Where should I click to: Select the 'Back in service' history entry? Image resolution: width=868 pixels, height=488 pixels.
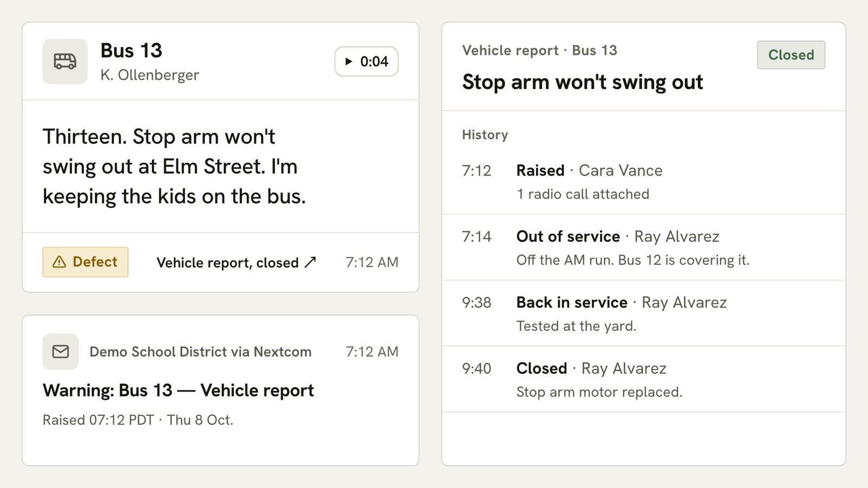click(x=643, y=313)
